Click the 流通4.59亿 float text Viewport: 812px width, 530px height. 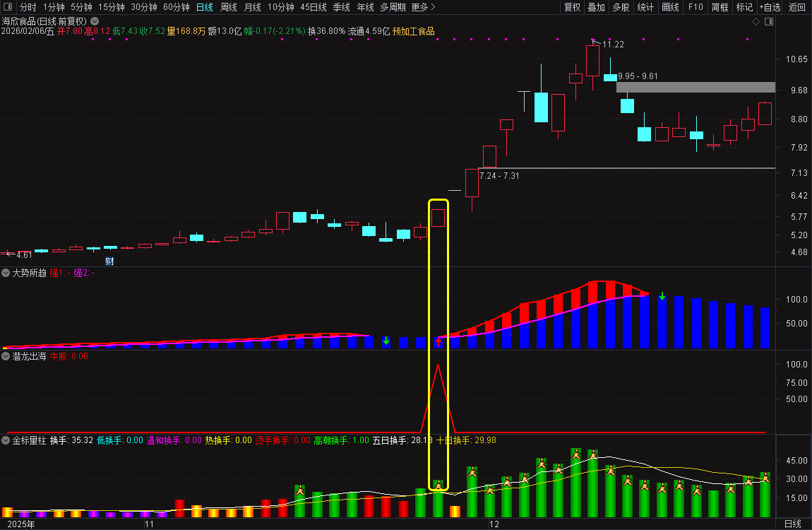369,31
